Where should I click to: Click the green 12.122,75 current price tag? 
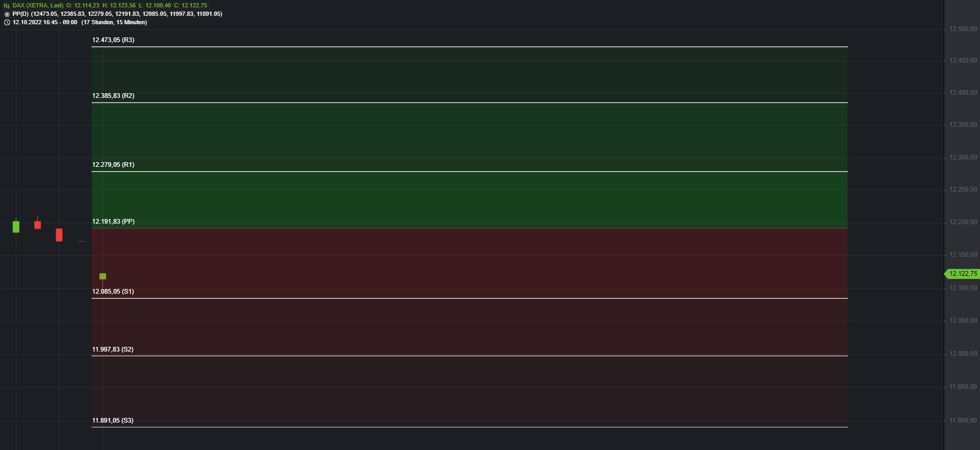point(963,274)
